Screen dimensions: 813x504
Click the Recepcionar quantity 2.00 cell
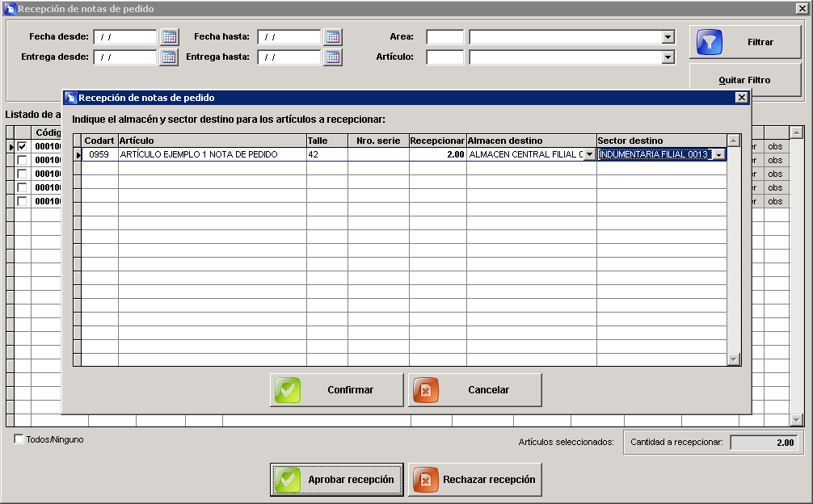(437, 154)
